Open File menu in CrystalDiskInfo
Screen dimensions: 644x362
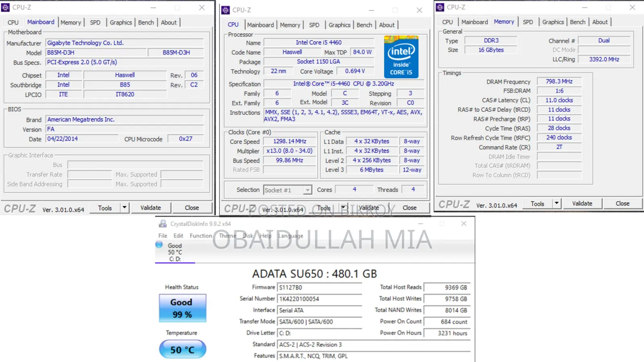(163, 236)
